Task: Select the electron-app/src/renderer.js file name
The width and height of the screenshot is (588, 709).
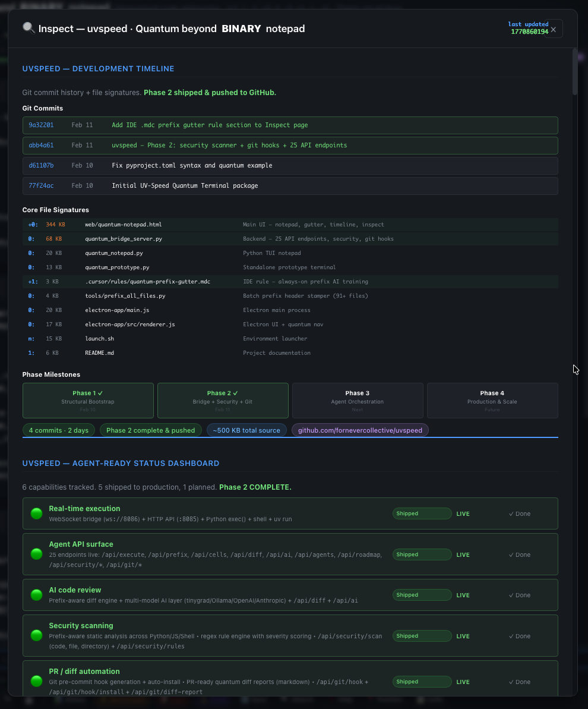Action: point(129,324)
